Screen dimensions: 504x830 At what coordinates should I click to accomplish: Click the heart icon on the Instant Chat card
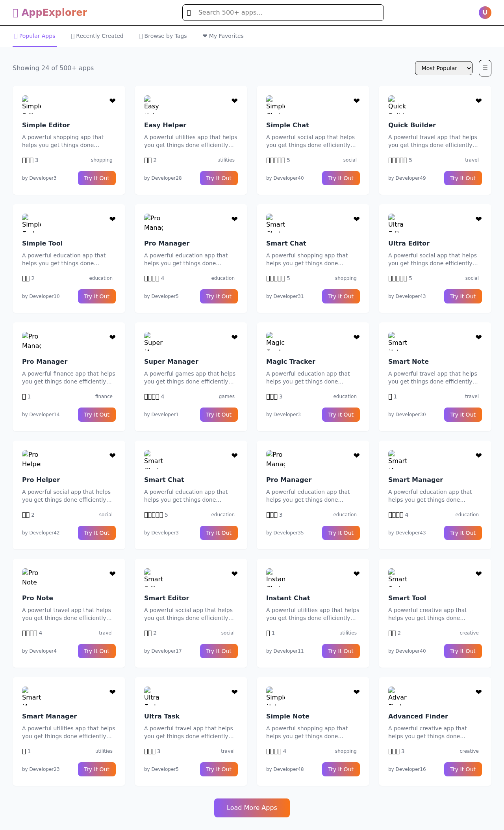pos(356,573)
